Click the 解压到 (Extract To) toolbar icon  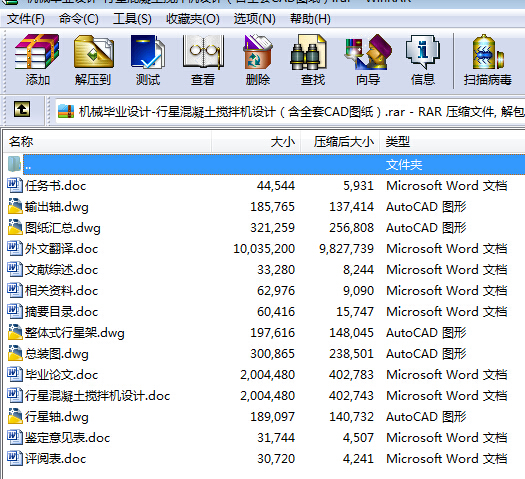pyautogui.click(x=93, y=52)
